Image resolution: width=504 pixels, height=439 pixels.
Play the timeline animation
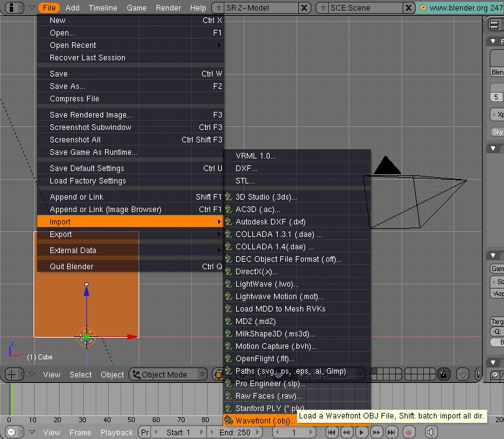[x=361, y=432]
